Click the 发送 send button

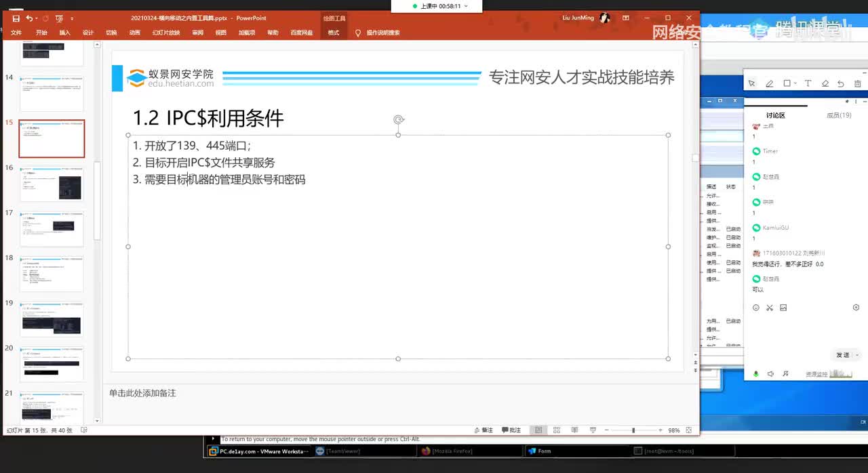842,355
